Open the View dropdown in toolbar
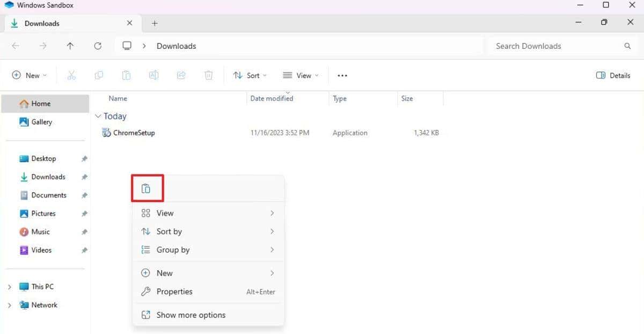Screen dimensions: 644x334 (x=301, y=76)
